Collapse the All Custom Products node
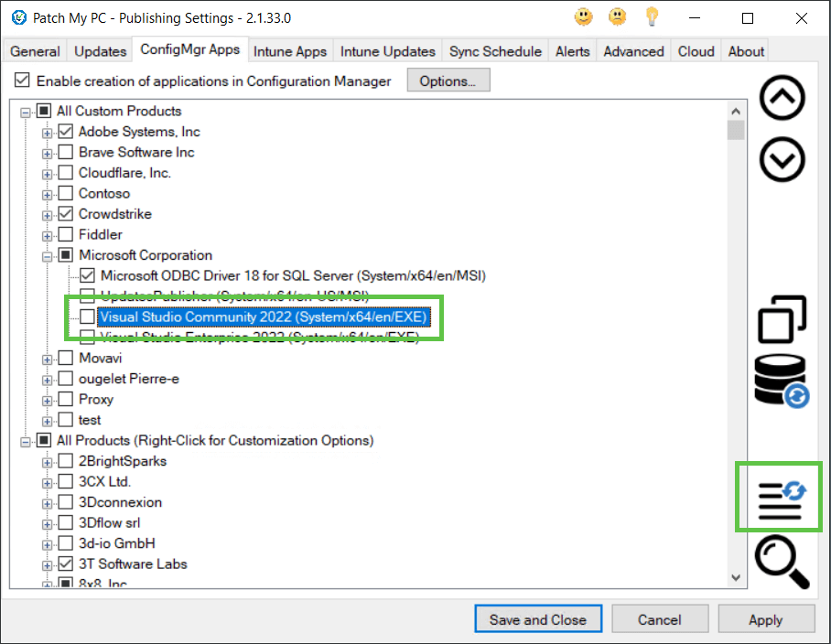Screen dimensions: 831x644 [26, 113]
